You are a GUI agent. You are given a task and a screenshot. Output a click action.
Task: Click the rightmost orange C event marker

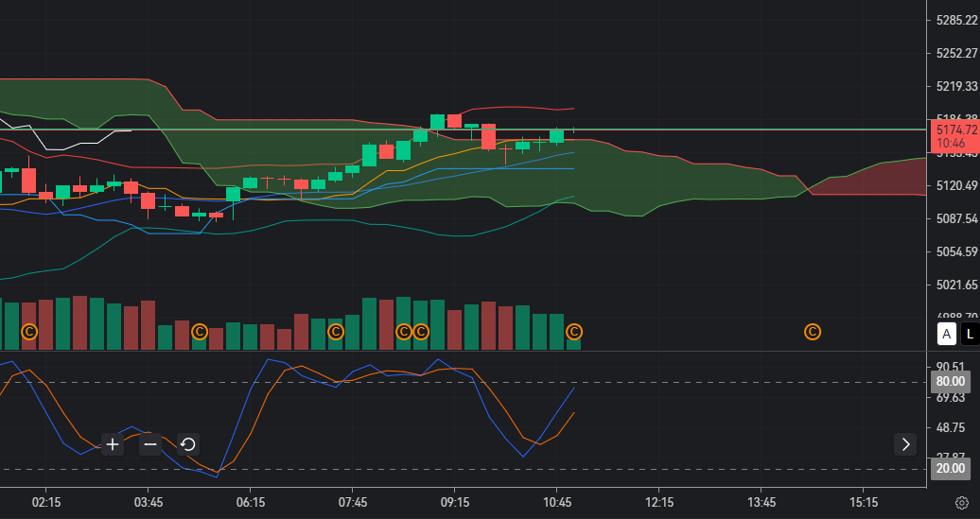point(812,332)
